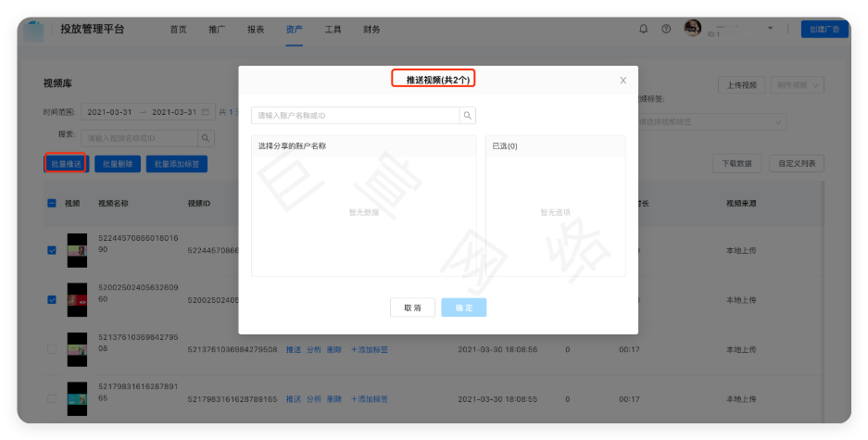The width and height of the screenshot is (868, 440).
Task: Click the 批量删除 button
Action: [118, 164]
